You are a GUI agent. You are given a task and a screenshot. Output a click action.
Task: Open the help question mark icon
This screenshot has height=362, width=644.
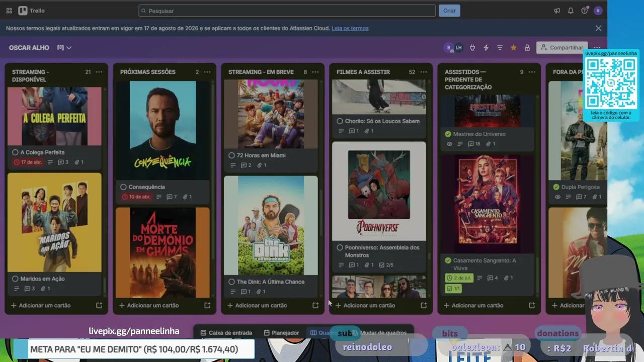584,11
